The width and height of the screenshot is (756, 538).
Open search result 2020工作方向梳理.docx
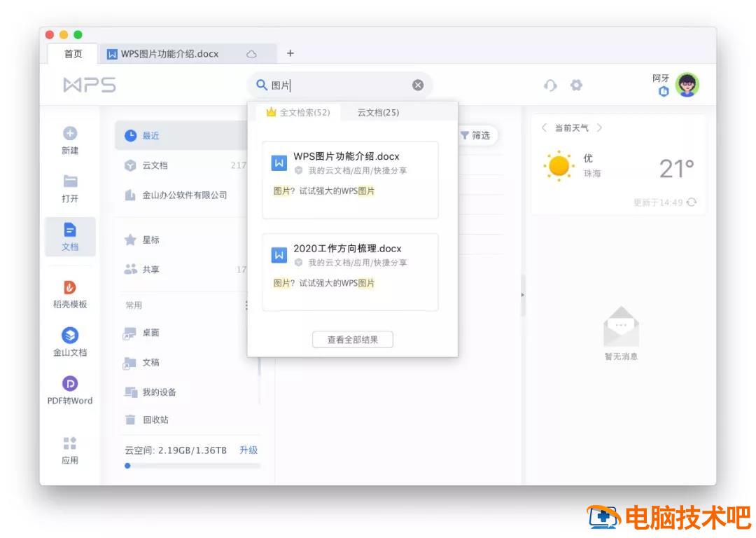tap(351, 272)
